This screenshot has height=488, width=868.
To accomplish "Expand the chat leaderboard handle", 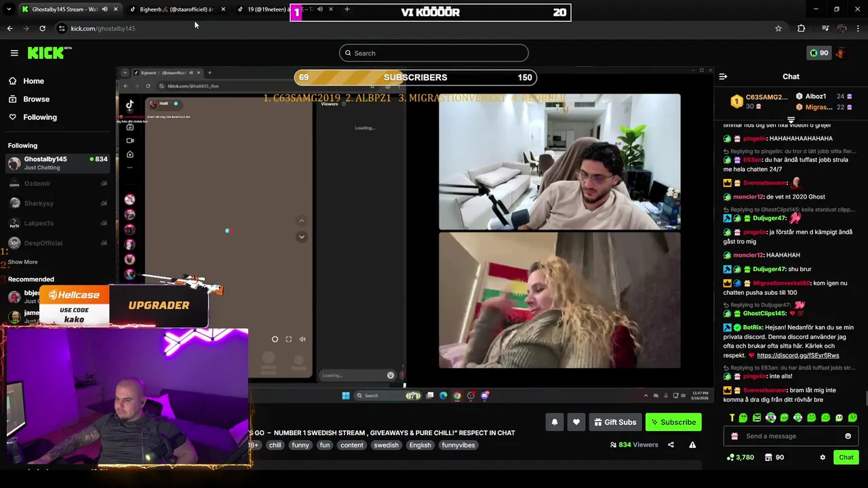I will 791,120.
